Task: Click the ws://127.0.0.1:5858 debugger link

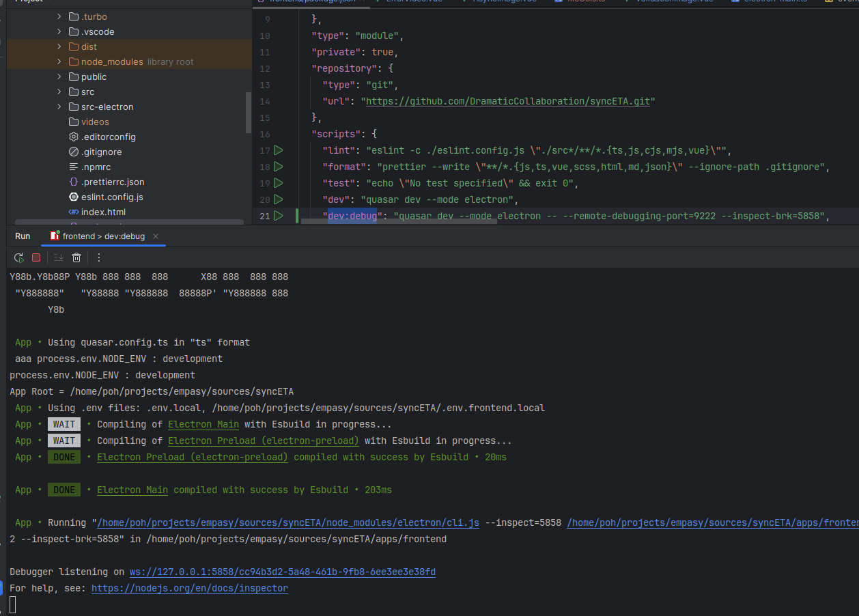Action: point(282,572)
